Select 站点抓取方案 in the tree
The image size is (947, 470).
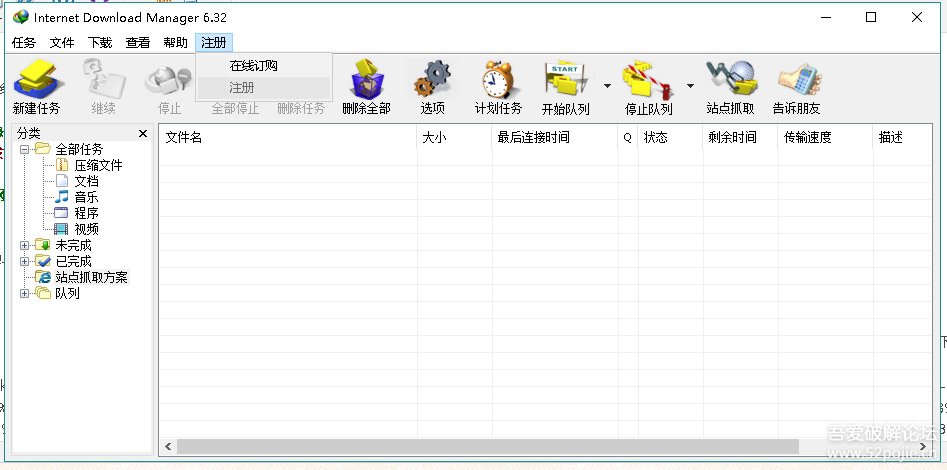(91, 277)
